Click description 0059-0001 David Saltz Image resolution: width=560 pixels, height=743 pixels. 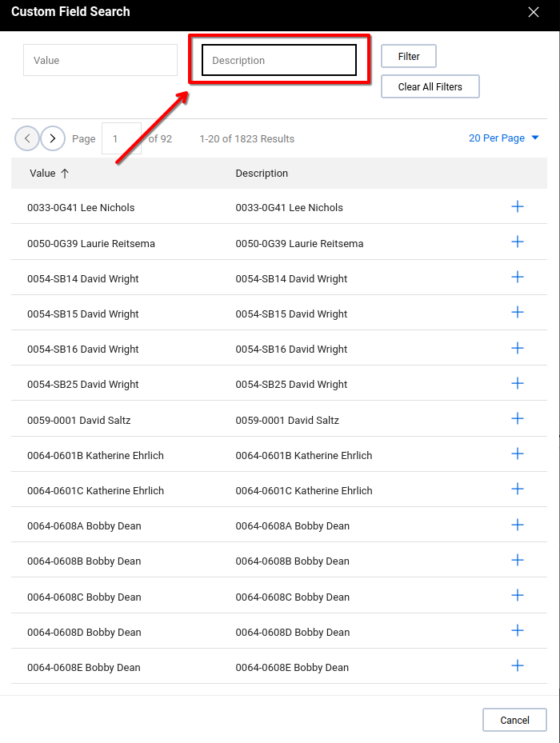click(x=287, y=421)
